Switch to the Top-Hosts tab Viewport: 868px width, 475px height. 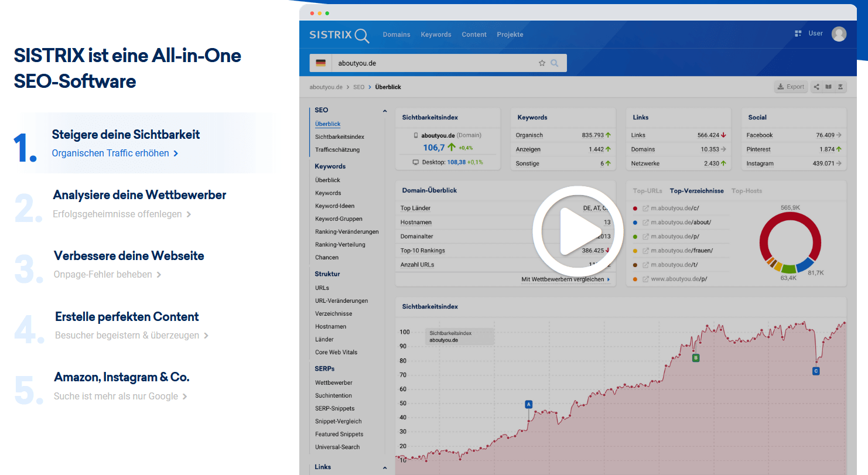(747, 191)
